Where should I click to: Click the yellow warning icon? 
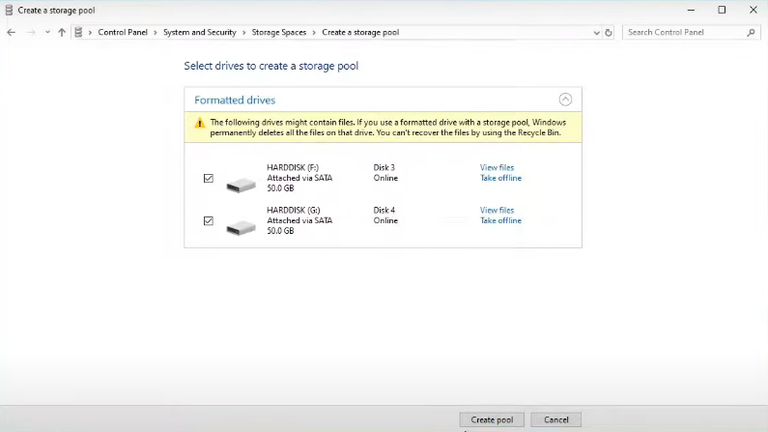pos(200,123)
